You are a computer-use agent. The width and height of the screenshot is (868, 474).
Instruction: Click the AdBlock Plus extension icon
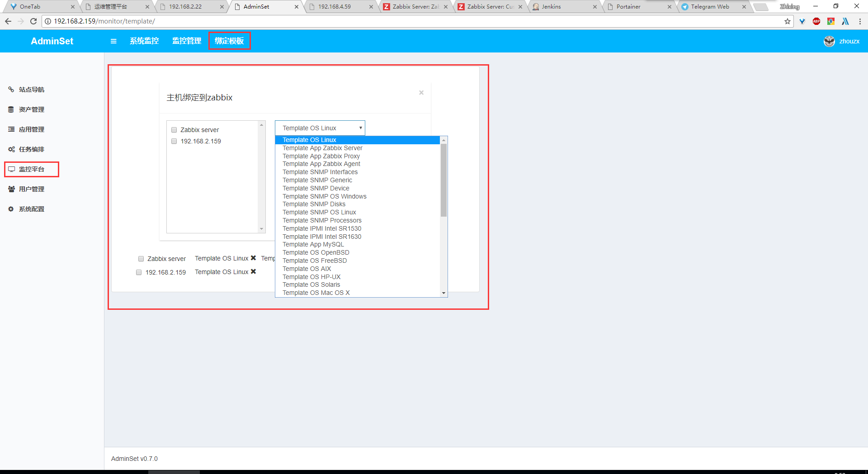coord(816,21)
